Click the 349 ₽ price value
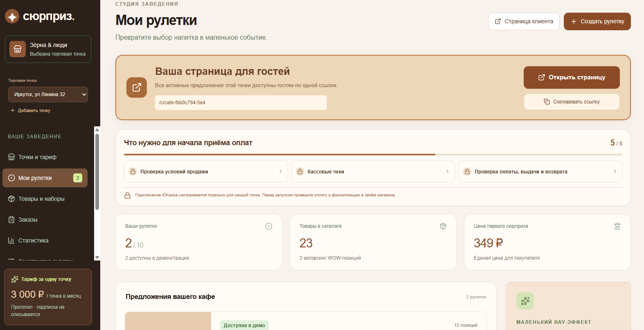This screenshot has height=330, width=644. coord(489,243)
